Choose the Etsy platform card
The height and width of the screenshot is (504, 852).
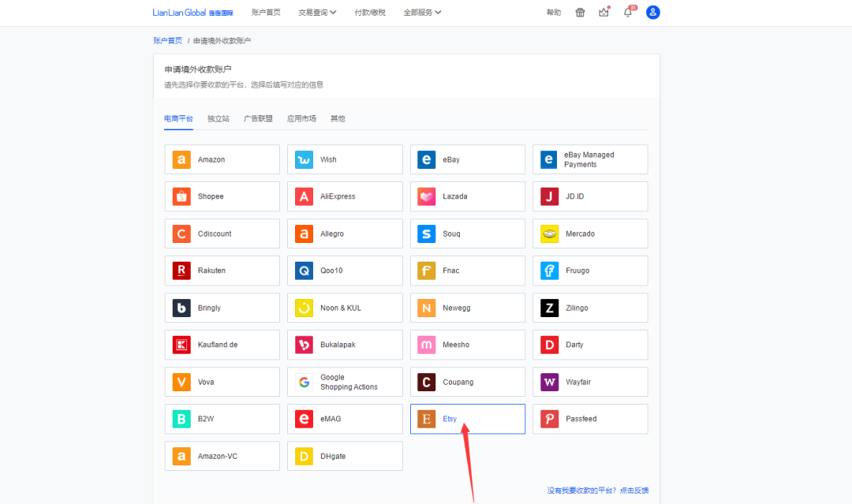467,419
